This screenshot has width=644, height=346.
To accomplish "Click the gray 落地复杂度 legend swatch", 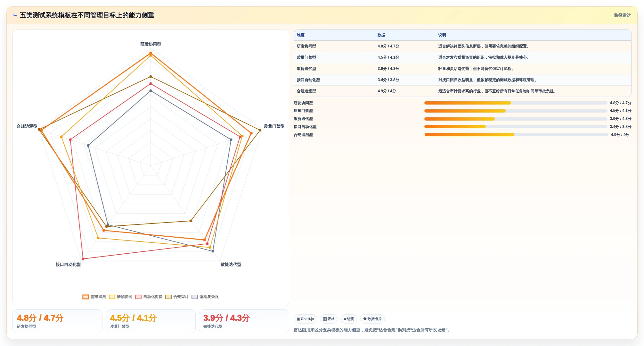I will tap(195, 297).
